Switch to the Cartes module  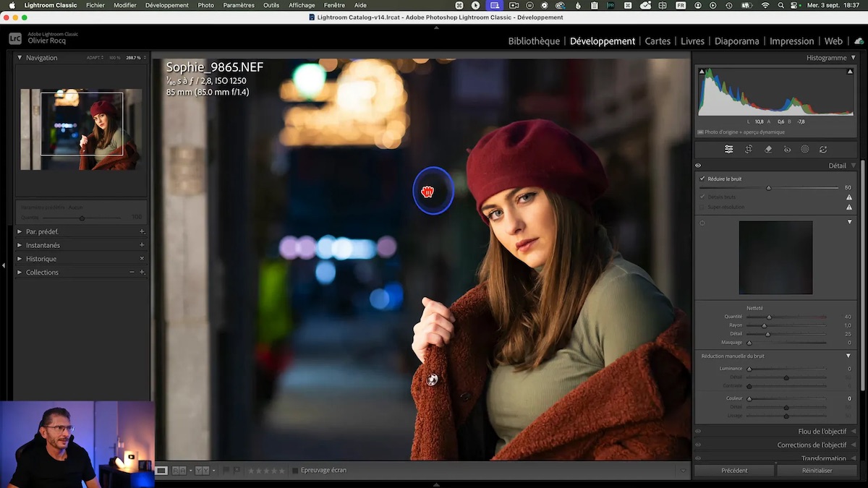pyautogui.click(x=658, y=41)
